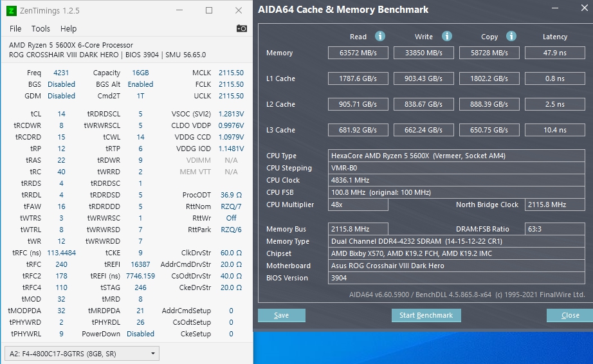The height and width of the screenshot is (364, 593).
Task: Click the Copy info icon in AIDA64
Action: [x=511, y=36]
